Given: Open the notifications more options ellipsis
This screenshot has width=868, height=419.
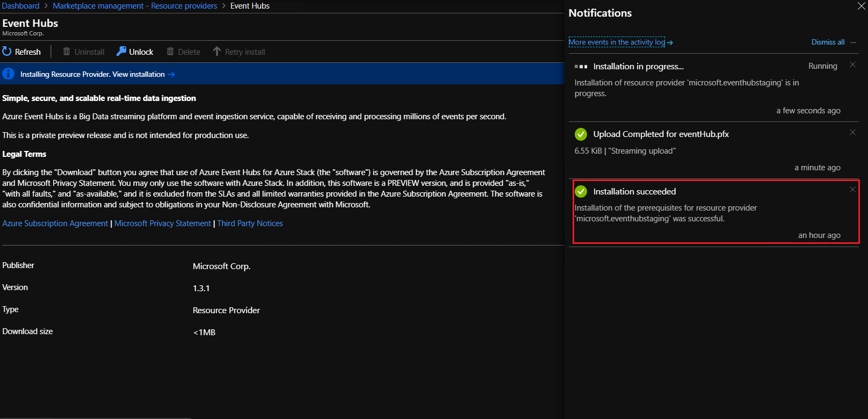Looking at the screenshot, I should coord(853,42).
